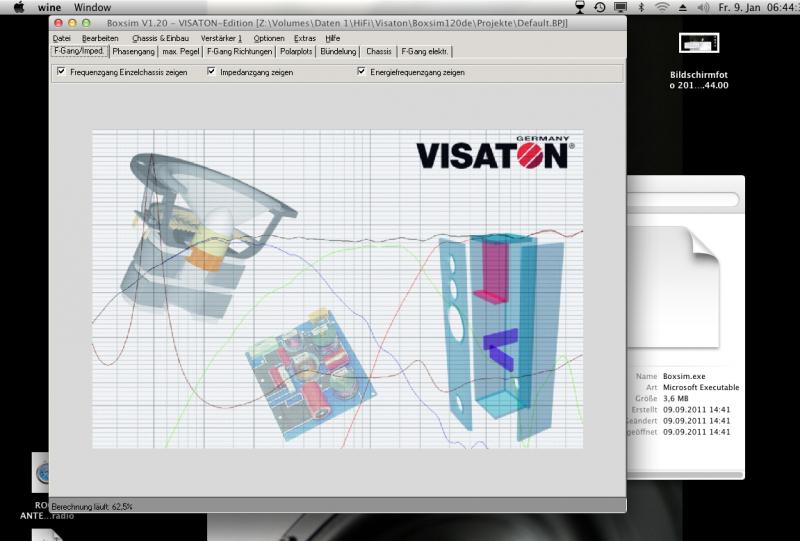Select the F-Gang/Imped. tab

pos(79,51)
